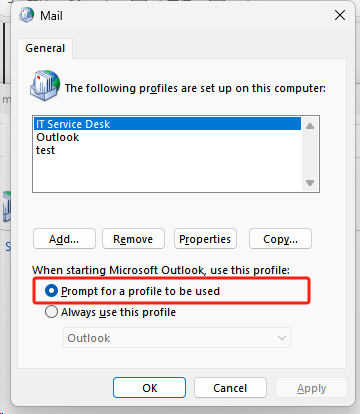Remove the selected profile
The width and height of the screenshot is (360, 414).
pyautogui.click(x=133, y=239)
